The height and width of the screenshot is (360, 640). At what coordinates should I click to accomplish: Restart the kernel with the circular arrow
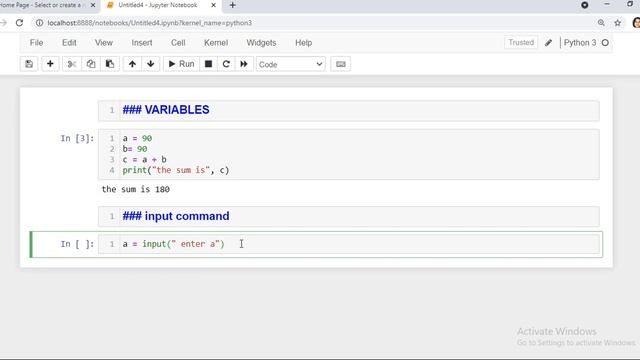tap(226, 64)
